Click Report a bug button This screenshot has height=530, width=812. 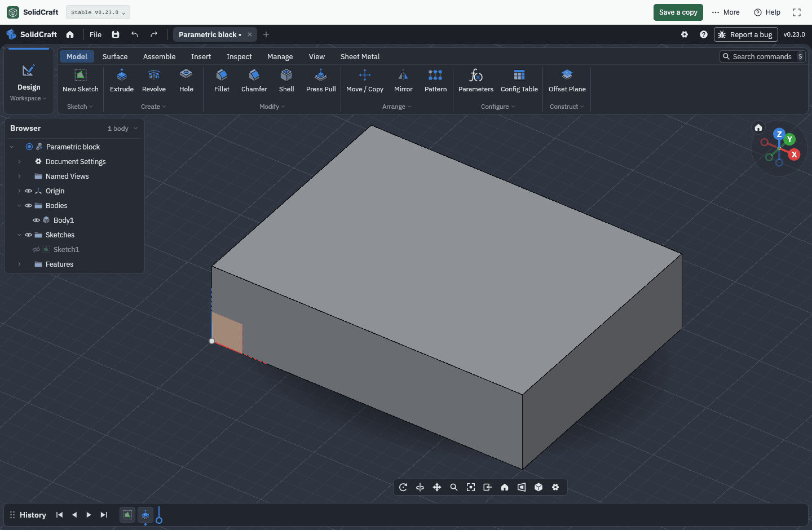pyautogui.click(x=745, y=34)
